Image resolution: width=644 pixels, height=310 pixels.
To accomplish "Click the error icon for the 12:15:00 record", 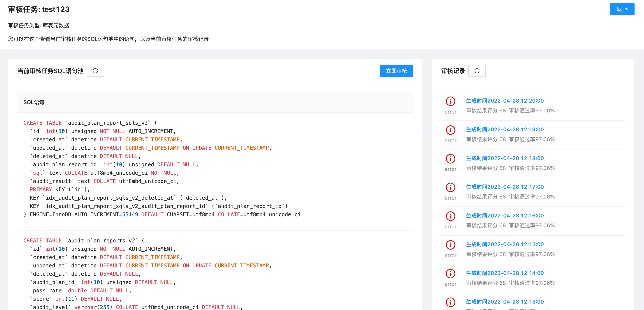I will click(450, 245).
